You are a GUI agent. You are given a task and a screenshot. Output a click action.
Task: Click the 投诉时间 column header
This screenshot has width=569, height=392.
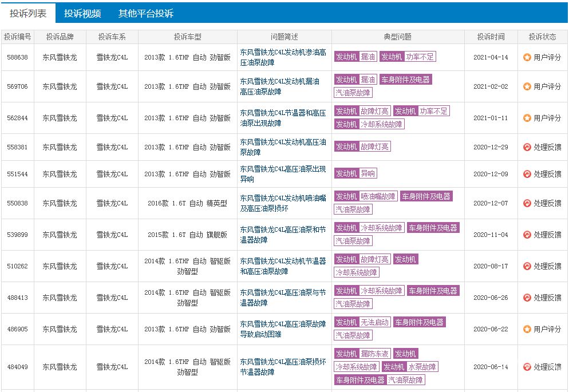pyautogui.click(x=491, y=37)
